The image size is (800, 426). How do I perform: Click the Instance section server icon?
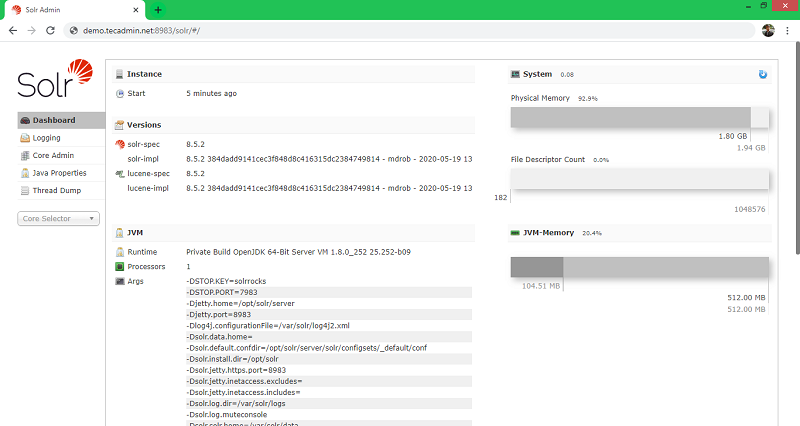(119, 74)
